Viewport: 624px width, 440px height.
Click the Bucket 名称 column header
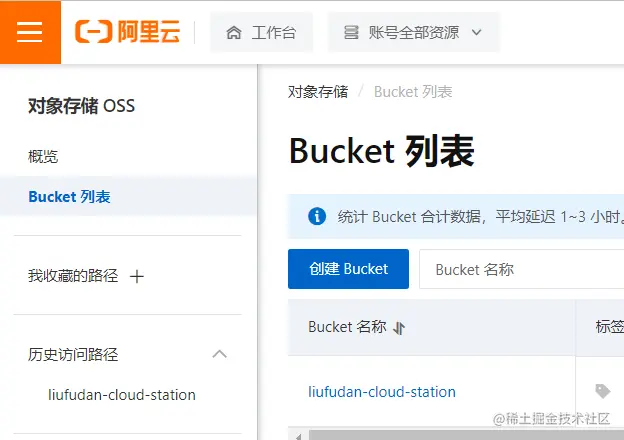click(x=347, y=327)
